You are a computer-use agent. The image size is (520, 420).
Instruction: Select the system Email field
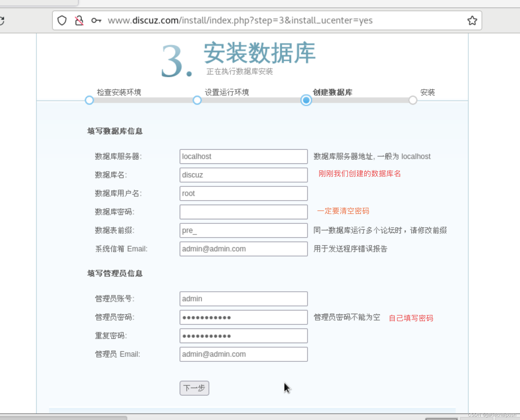coord(243,249)
